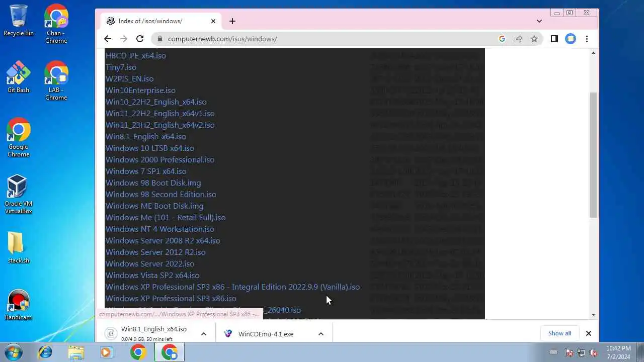Download Windows 7 SP1 x64.iso

pyautogui.click(x=146, y=171)
